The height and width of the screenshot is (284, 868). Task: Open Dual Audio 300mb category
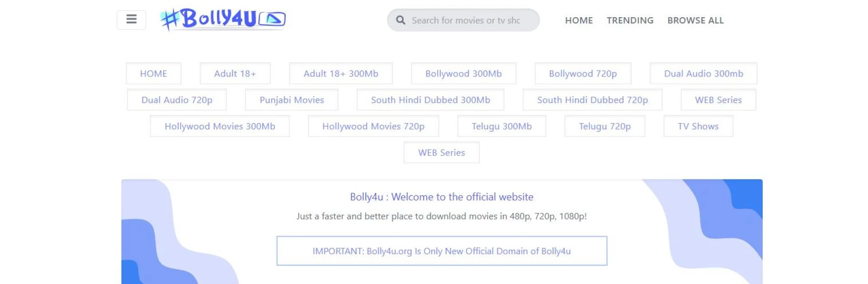click(x=703, y=73)
